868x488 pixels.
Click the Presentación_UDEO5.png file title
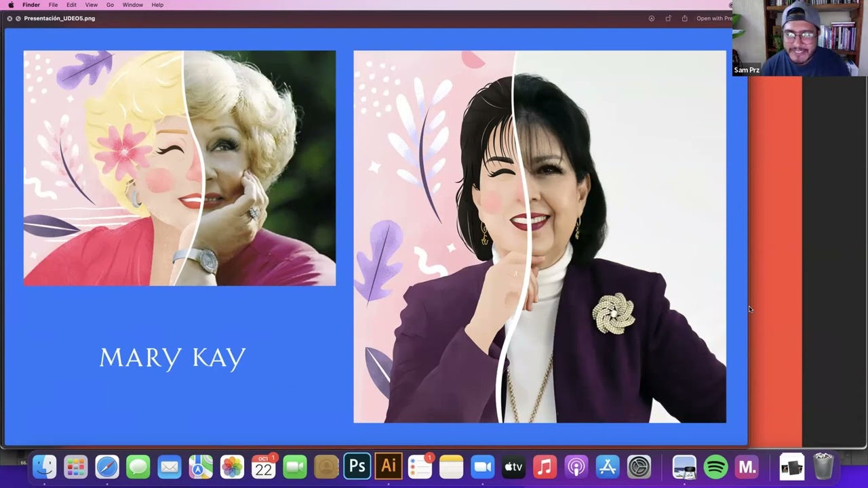(60, 18)
